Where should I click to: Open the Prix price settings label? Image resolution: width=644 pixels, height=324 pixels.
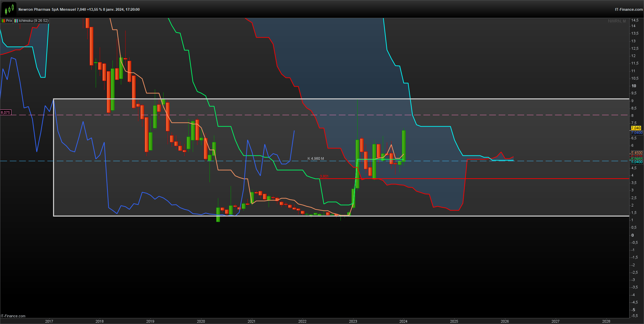[9, 21]
